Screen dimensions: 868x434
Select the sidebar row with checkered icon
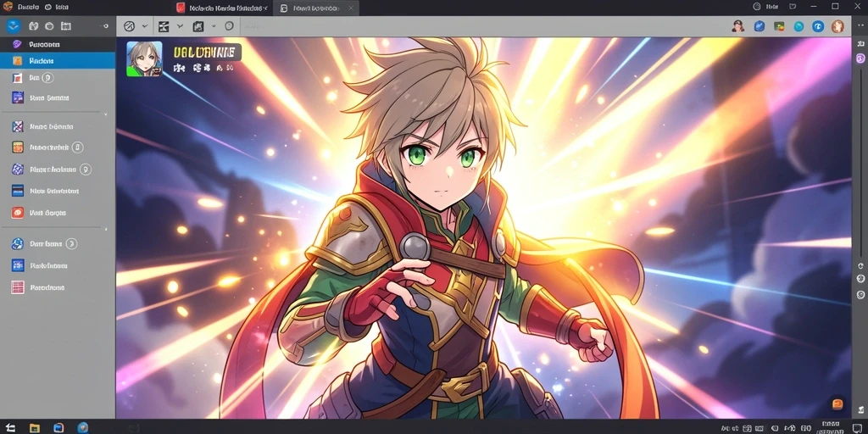[x=58, y=127]
